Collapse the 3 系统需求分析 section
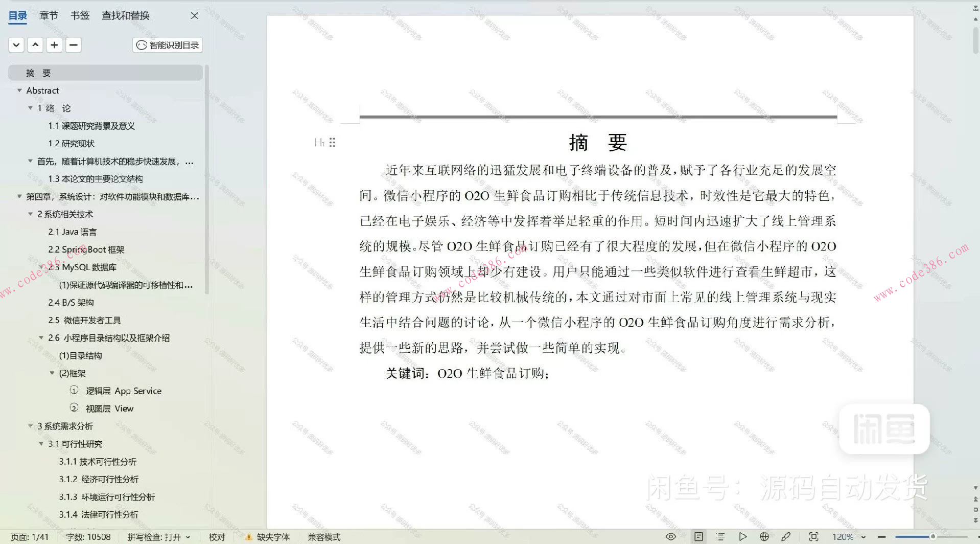 [31, 426]
